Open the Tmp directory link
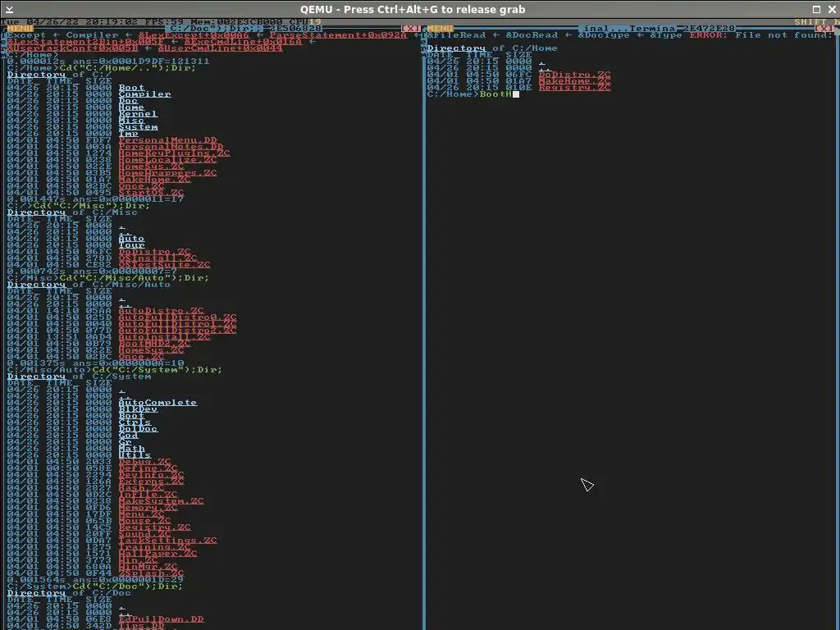 (x=128, y=134)
